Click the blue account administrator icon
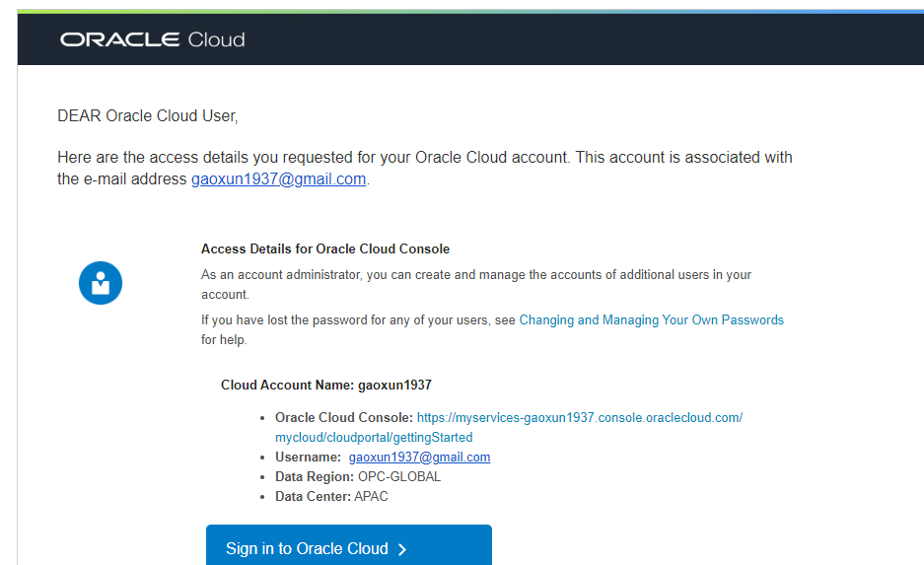 (101, 283)
